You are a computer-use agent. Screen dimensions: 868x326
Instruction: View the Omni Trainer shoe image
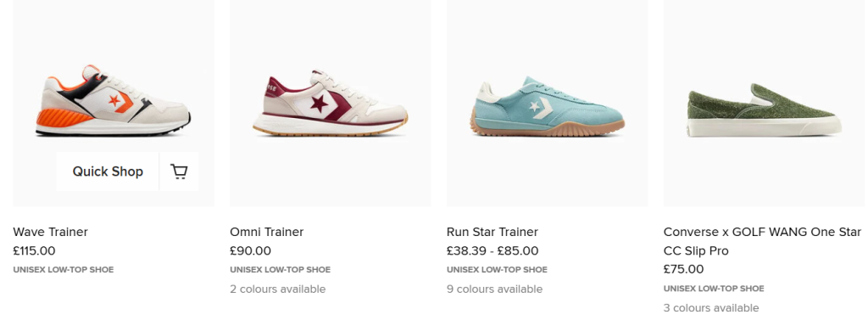(331, 103)
